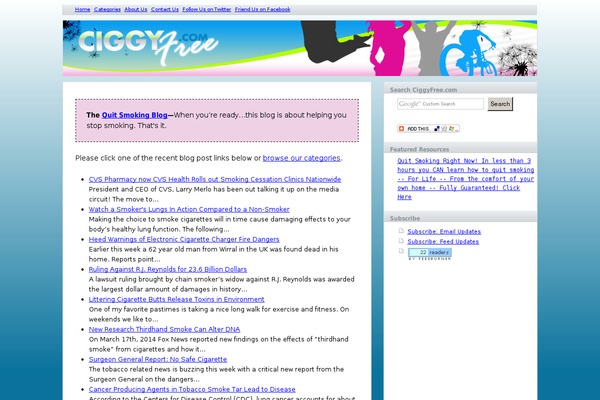Follow Us on Twitter link
This screenshot has width=600, height=400.
point(207,9)
